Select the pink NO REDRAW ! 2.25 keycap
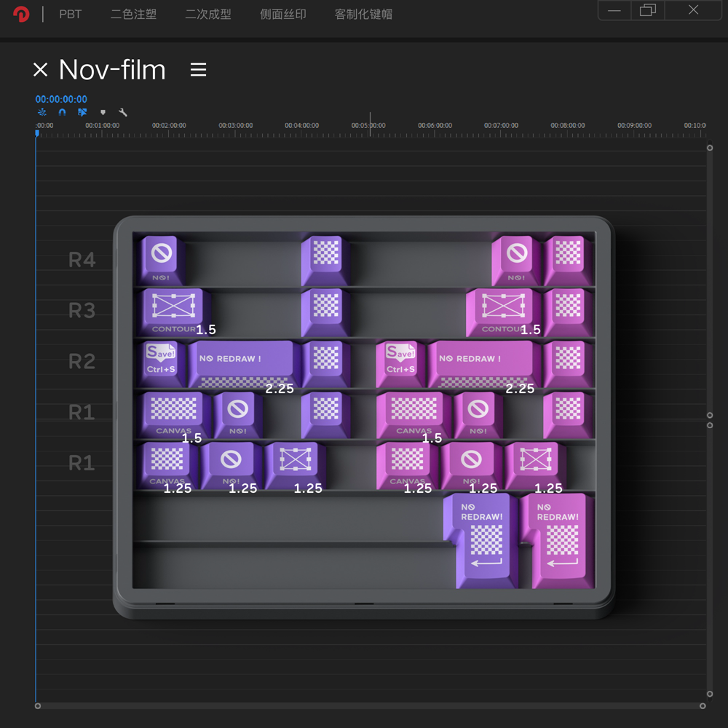 pos(484,363)
